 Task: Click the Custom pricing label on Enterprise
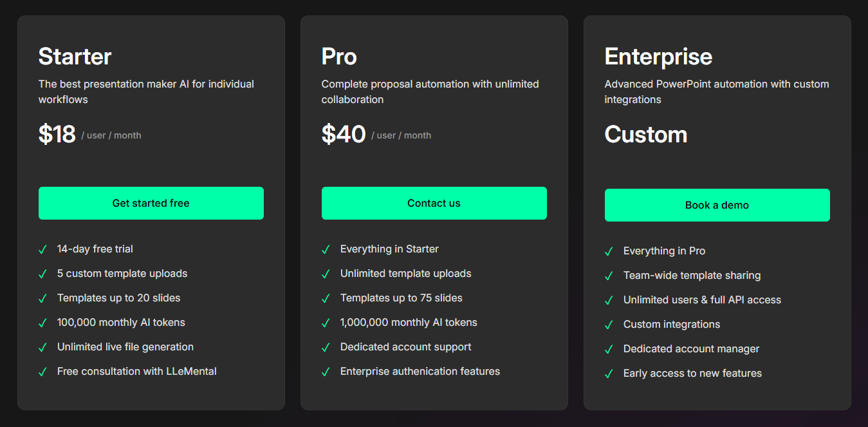coord(646,135)
